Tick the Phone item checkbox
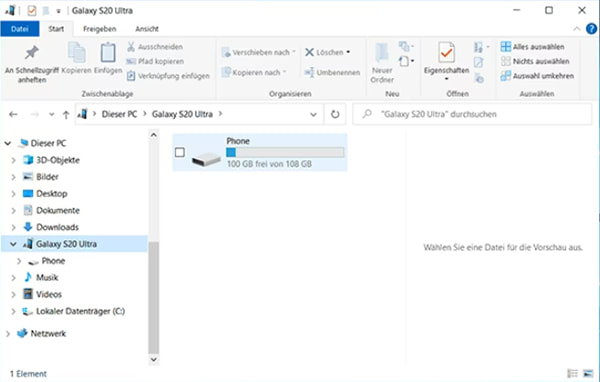 [x=180, y=152]
